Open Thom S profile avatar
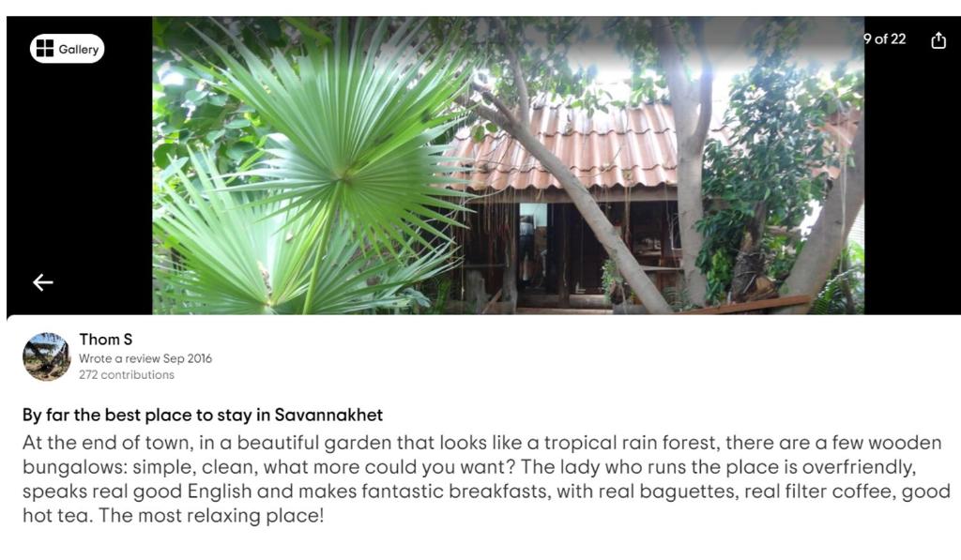Image resolution: width=961 pixels, height=560 pixels. (46, 356)
